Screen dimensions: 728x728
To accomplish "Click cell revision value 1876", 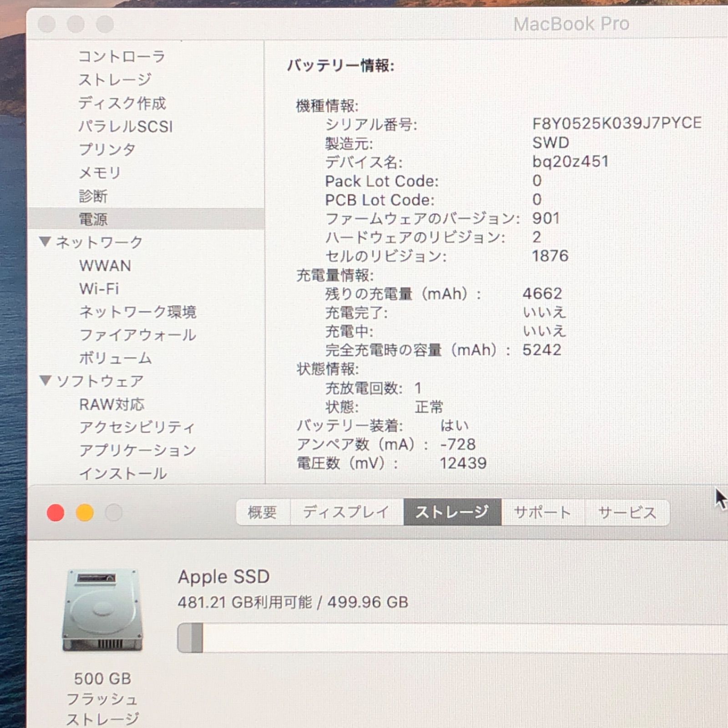I will tap(551, 256).
